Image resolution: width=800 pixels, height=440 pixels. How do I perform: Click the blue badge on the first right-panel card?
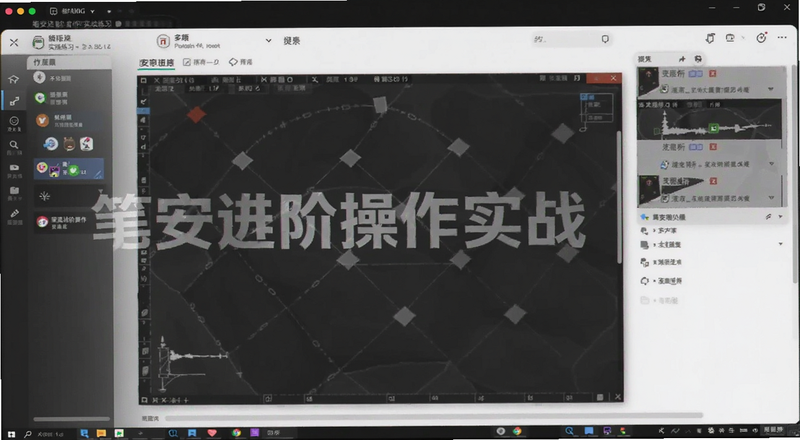pyautogui.click(x=695, y=74)
